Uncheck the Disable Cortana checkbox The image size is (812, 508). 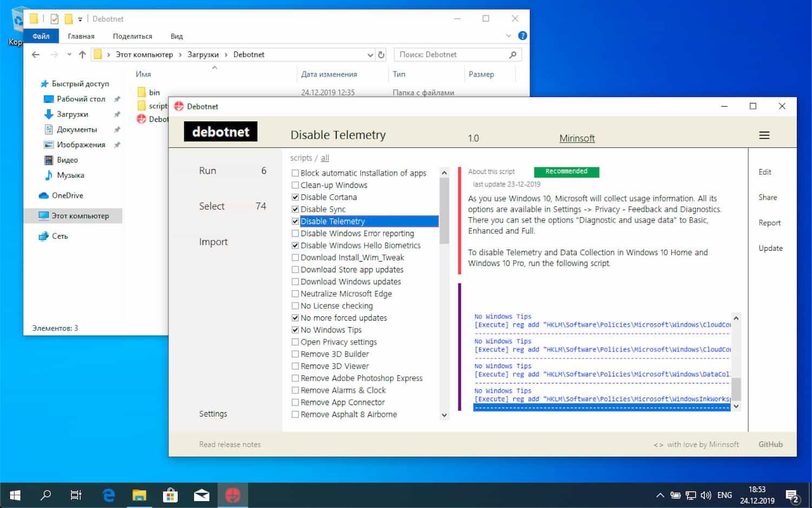coord(295,197)
